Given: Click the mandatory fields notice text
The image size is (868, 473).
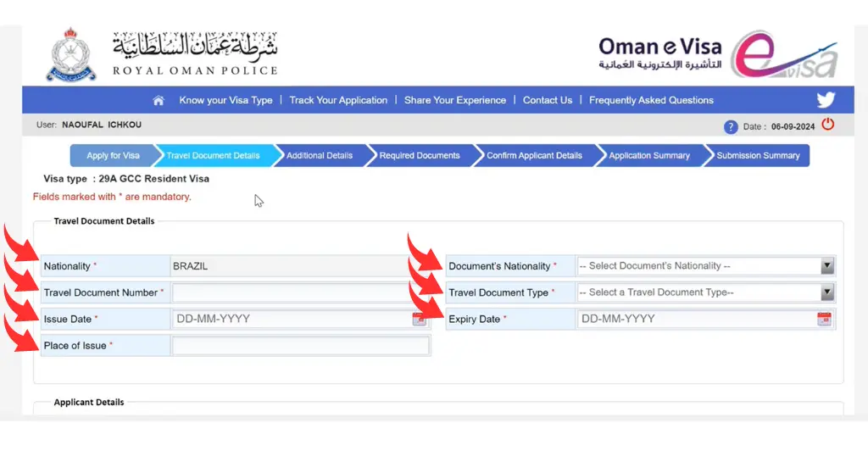Looking at the screenshot, I should 112,197.
